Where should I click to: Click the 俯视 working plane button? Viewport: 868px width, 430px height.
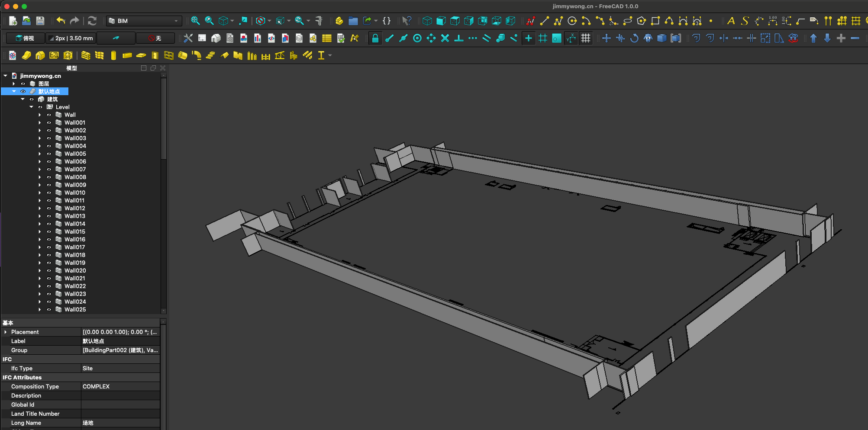25,38
